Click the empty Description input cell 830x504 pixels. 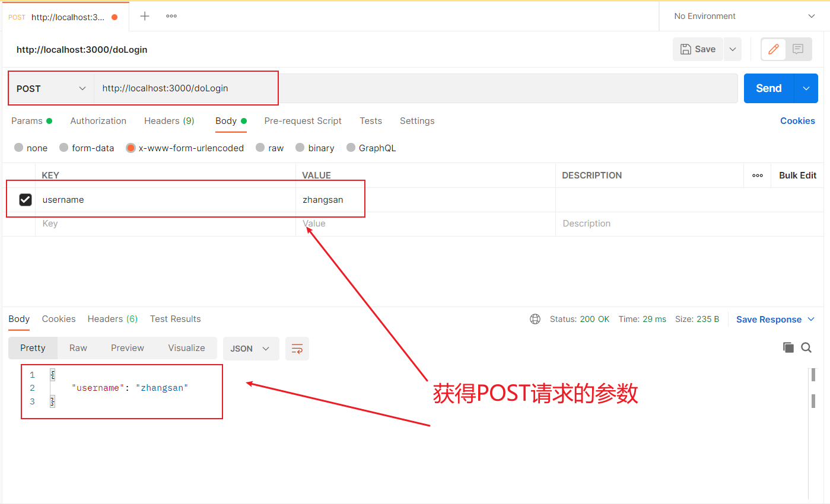[689, 224]
